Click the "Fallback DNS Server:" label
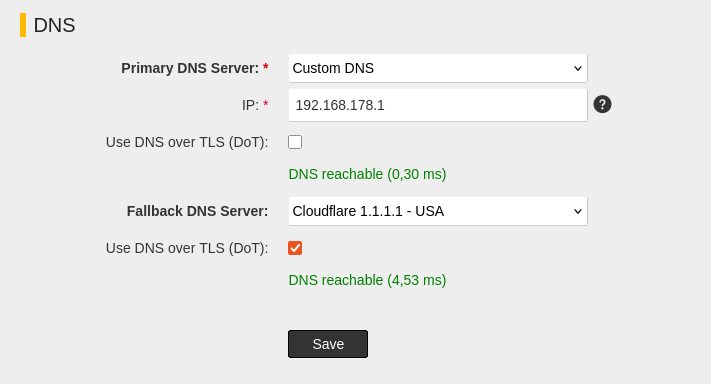The image size is (711, 384). tap(197, 211)
